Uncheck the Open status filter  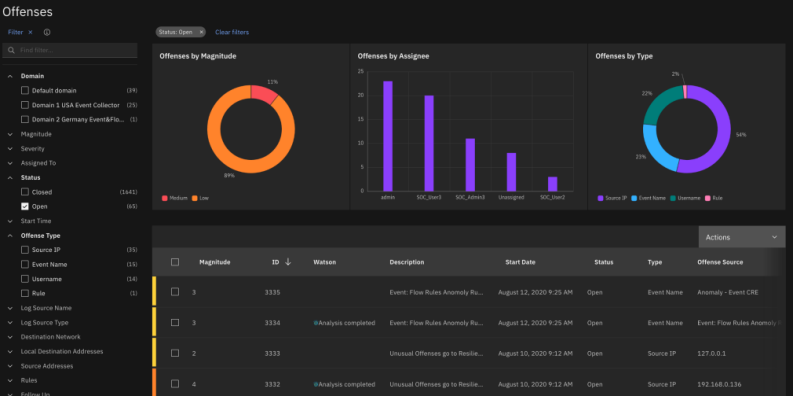pyautogui.click(x=25, y=206)
